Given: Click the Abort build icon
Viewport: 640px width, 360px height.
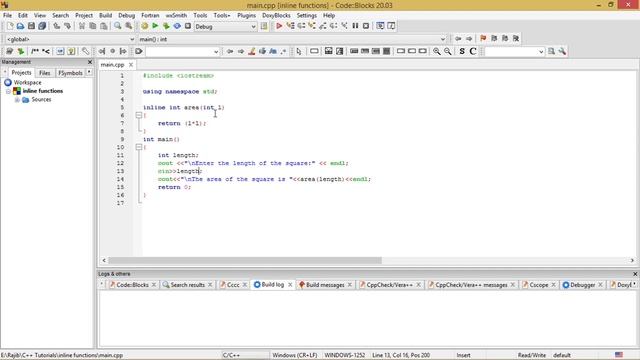Looking at the screenshot, I should 188,26.
